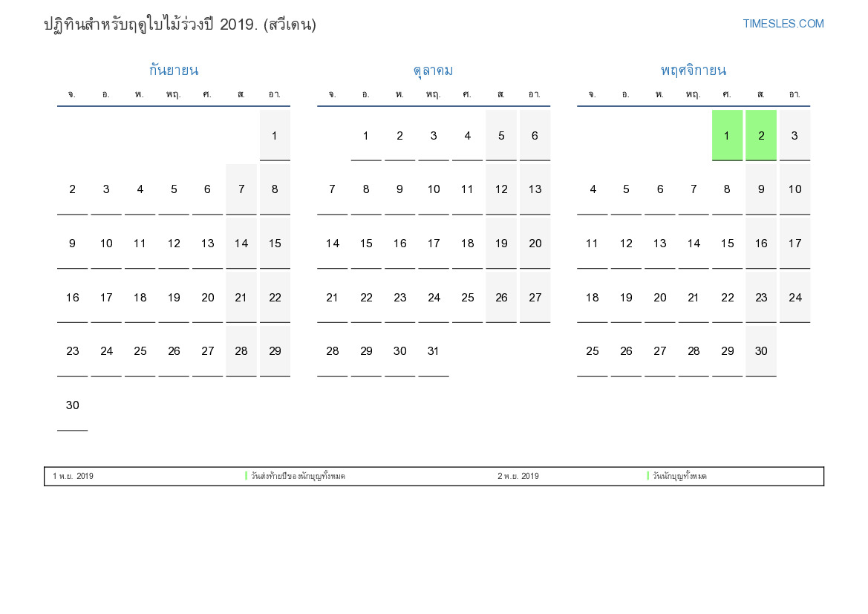The width and height of the screenshot is (868, 614).
Task: Click the '2 พ.ย. 2019' legend date
Action: point(518,476)
